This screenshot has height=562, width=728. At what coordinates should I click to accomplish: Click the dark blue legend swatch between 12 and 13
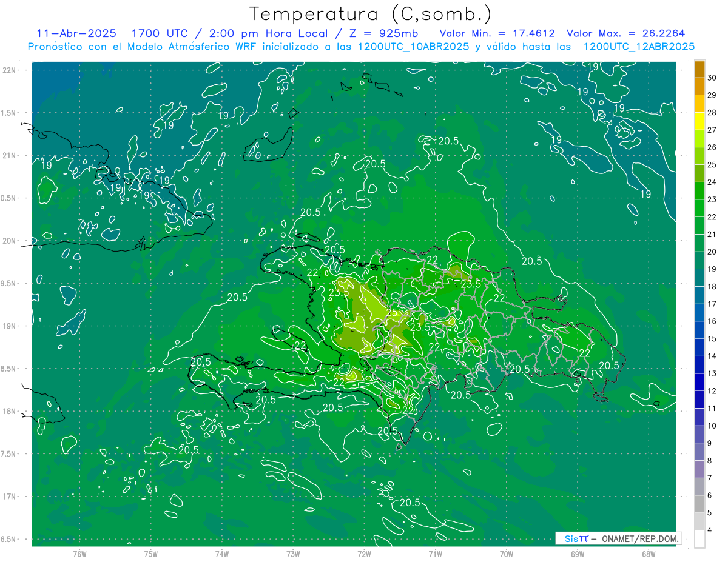(699, 382)
